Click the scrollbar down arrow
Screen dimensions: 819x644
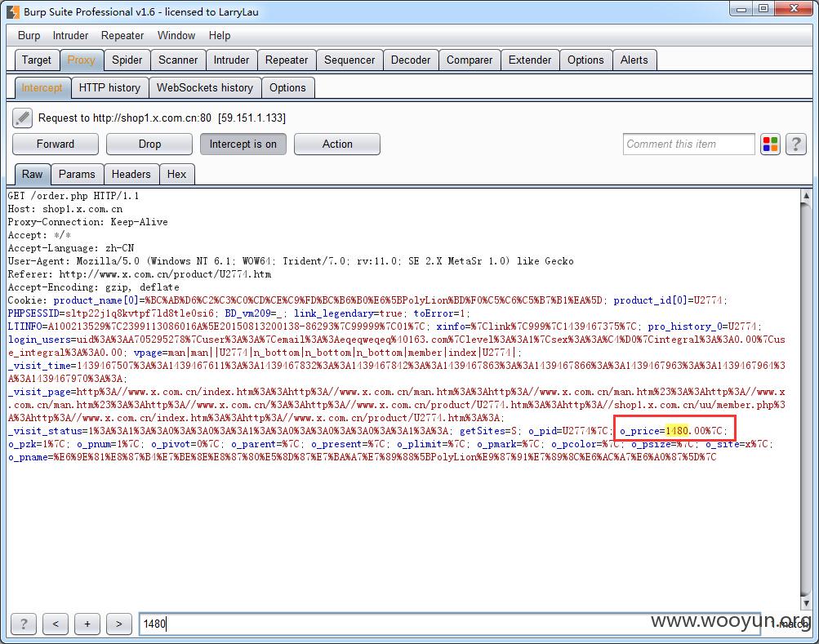tap(806, 602)
